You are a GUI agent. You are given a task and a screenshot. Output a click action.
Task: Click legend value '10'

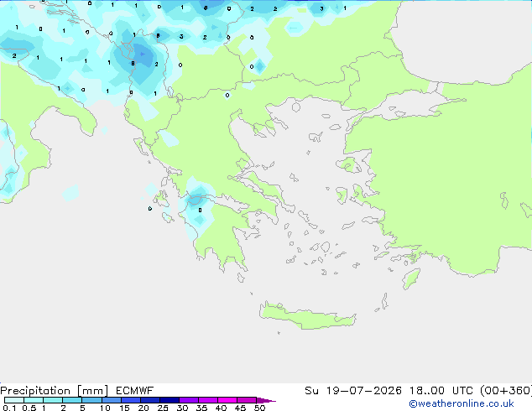(x=105, y=408)
